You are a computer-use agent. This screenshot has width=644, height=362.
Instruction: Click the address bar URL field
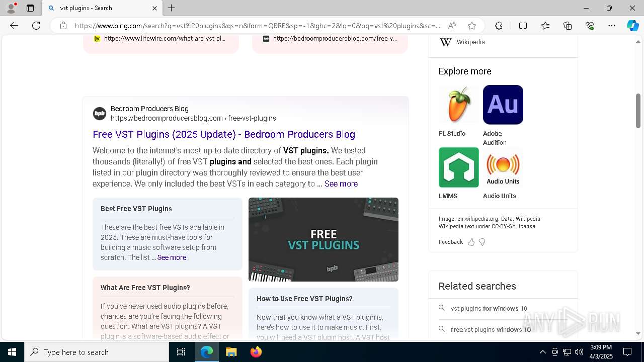point(257,26)
